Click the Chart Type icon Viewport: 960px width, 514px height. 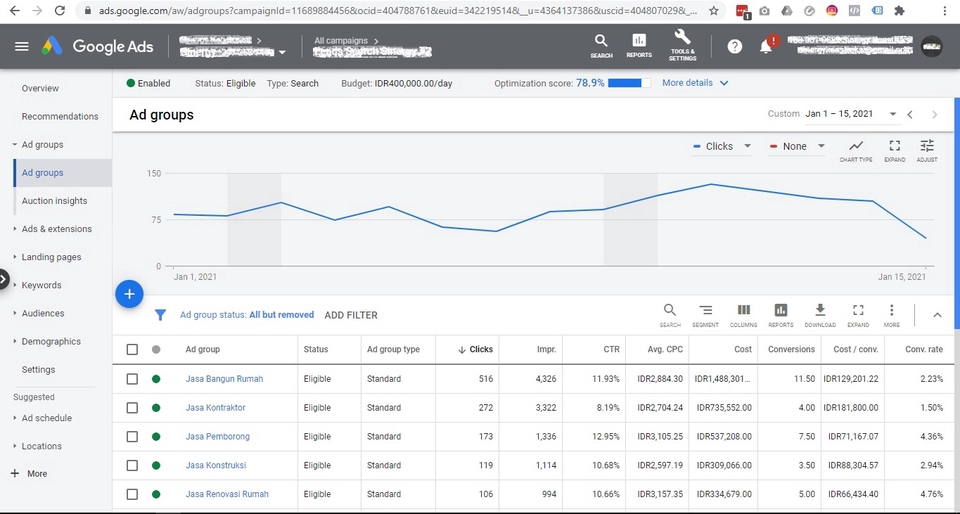[856, 151]
